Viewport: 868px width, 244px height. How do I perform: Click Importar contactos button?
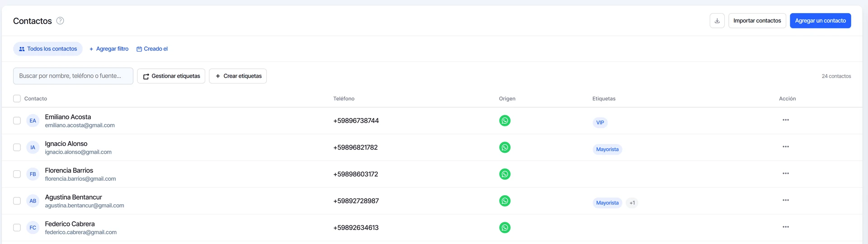click(757, 21)
